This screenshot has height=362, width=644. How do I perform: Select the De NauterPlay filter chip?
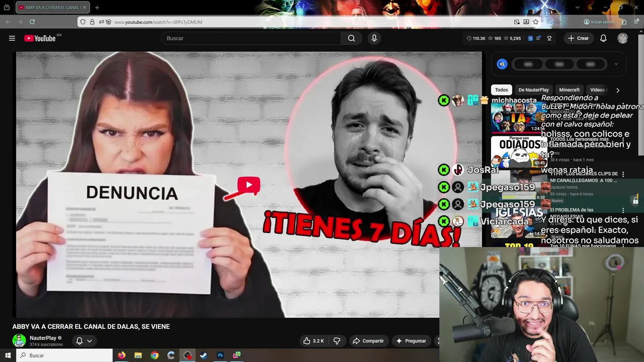pyautogui.click(x=533, y=90)
